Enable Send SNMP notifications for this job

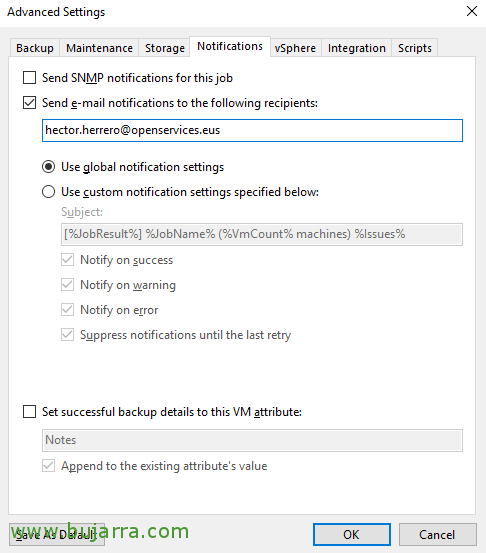29,78
